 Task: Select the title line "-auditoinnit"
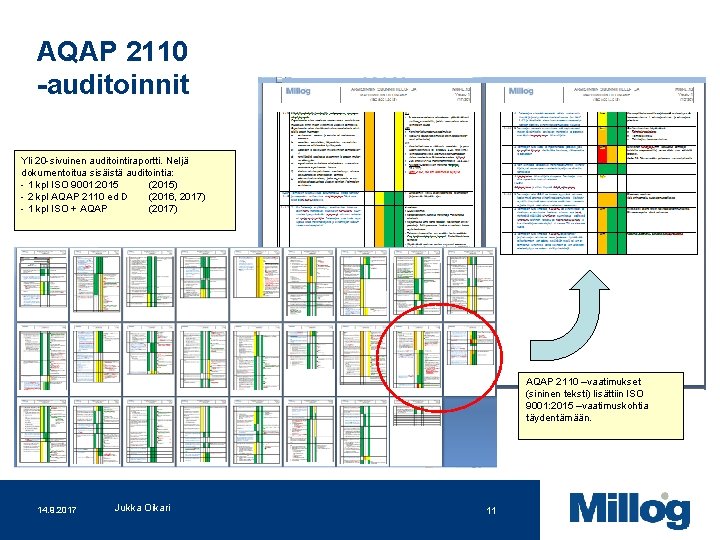pos(113,84)
